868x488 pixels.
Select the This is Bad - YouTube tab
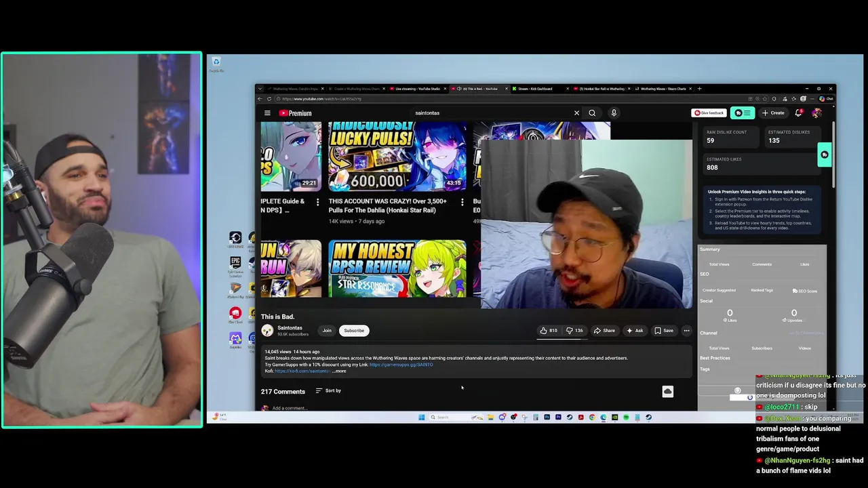pyautogui.click(x=478, y=89)
